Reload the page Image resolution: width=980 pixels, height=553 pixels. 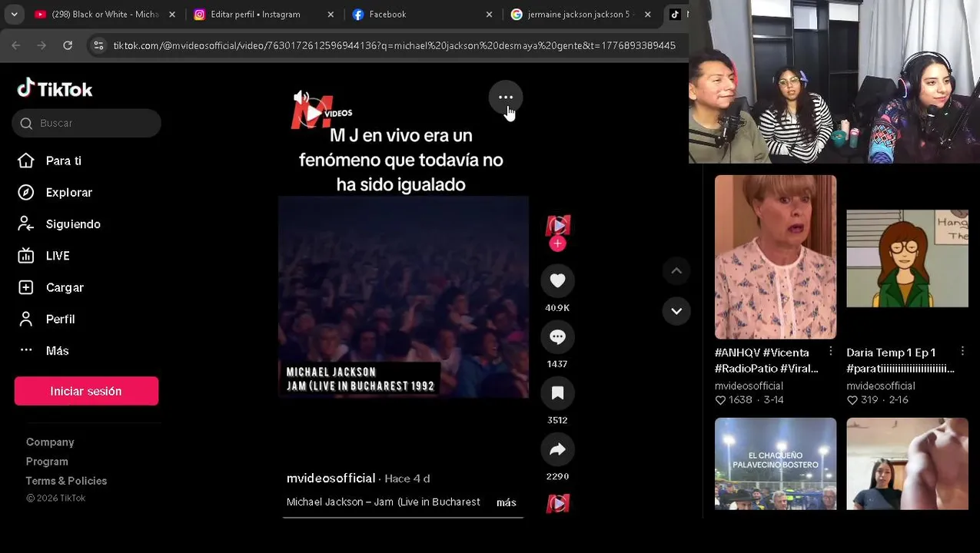(x=68, y=46)
